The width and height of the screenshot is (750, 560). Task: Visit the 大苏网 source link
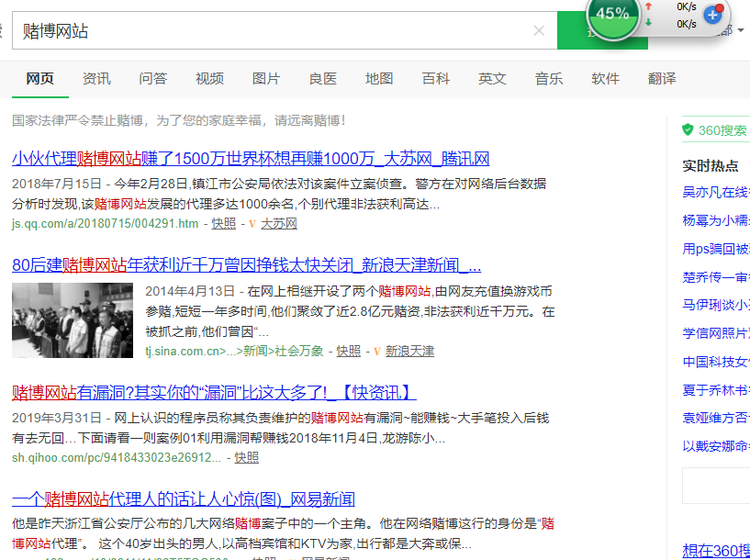pos(279,223)
